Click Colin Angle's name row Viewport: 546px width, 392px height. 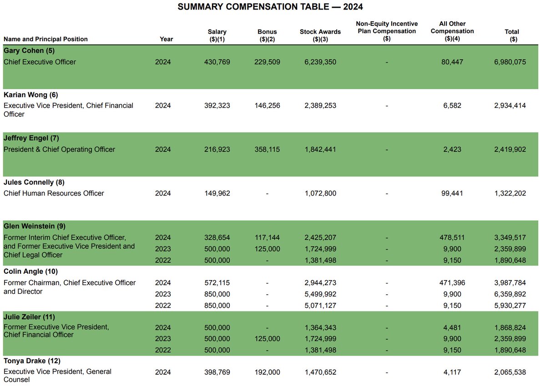(29, 271)
